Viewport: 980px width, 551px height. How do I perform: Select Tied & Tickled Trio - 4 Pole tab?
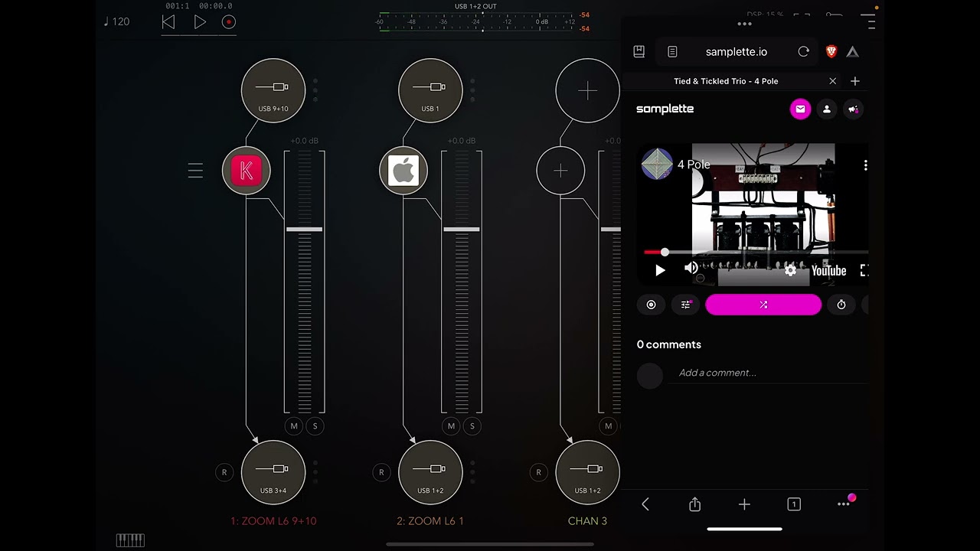726,81
